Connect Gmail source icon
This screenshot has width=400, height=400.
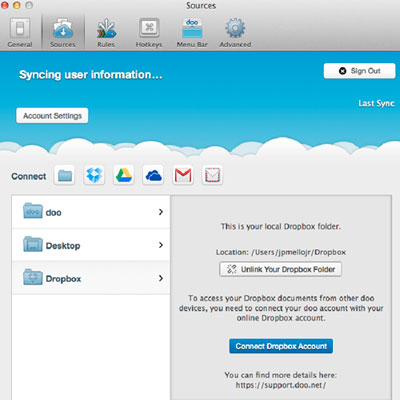[183, 175]
